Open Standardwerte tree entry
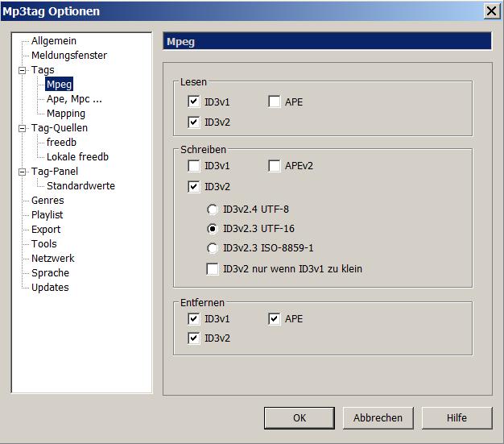 [81, 185]
